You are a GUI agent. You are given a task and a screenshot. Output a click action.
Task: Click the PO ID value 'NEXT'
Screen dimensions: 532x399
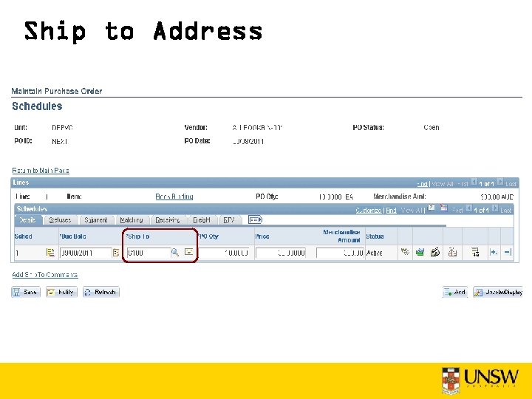(x=60, y=141)
